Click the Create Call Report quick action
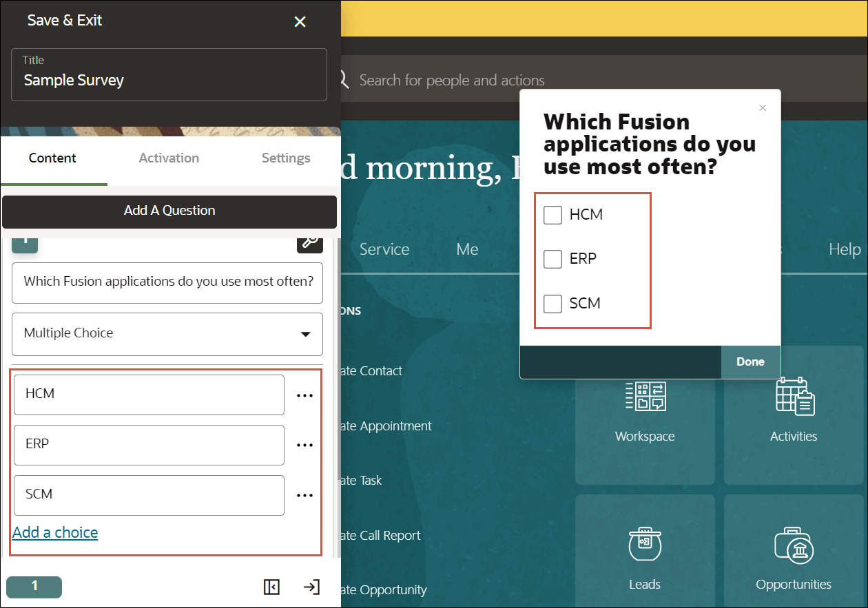The height and width of the screenshot is (608, 868). tap(381, 536)
